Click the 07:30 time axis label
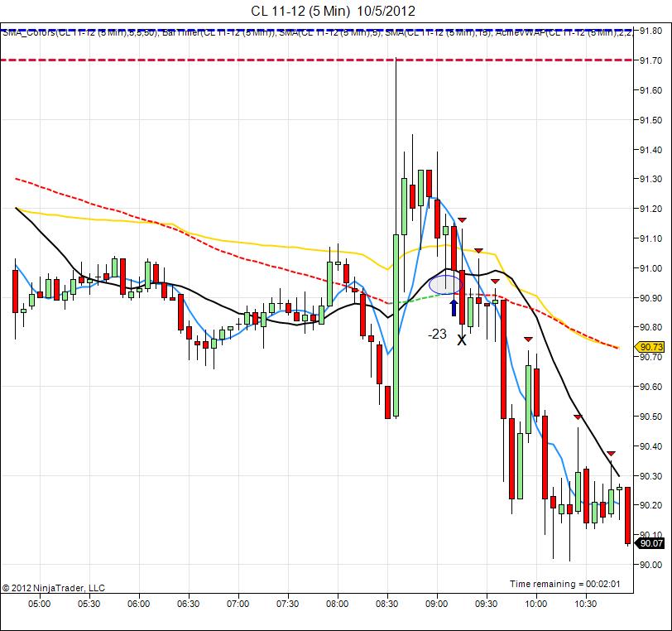Viewport: 672px width, 631px height. (287, 604)
